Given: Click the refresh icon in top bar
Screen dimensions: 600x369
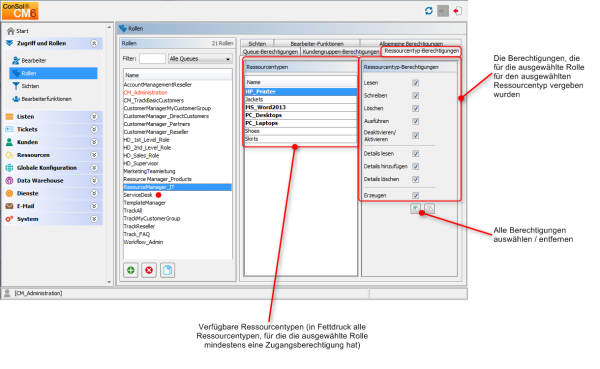Looking at the screenshot, I should coord(429,11).
